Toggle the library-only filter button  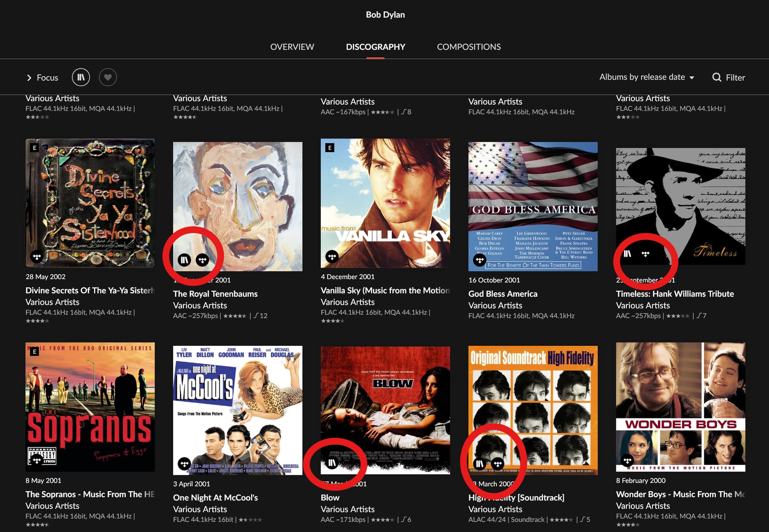pos(81,77)
